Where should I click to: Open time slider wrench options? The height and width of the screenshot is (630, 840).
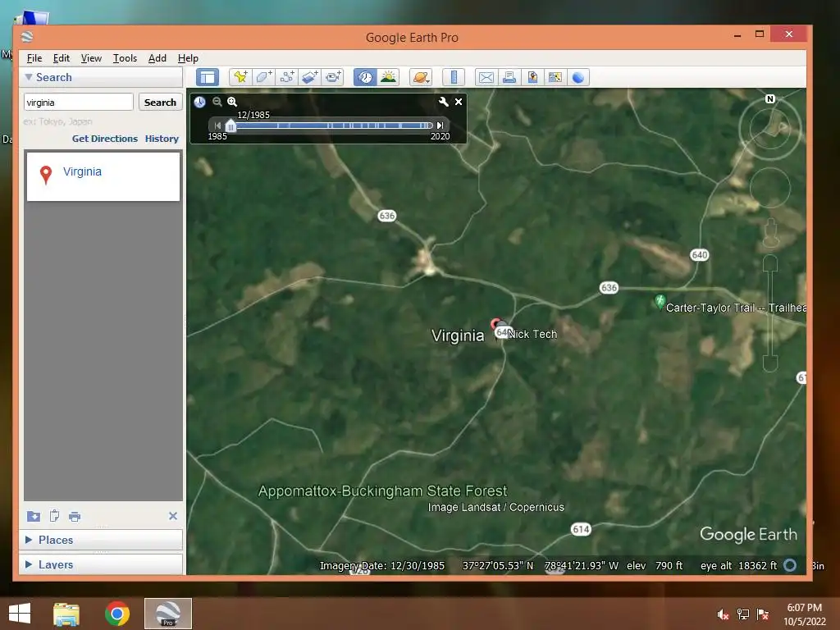click(x=443, y=101)
